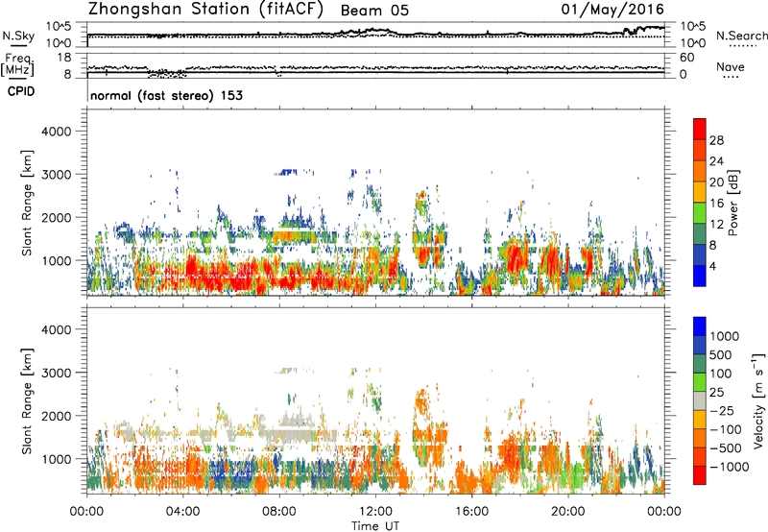Click the Power [dB] colorbar title
Image resolution: width=768 pixels, height=532 pixels.
point(732,203)
